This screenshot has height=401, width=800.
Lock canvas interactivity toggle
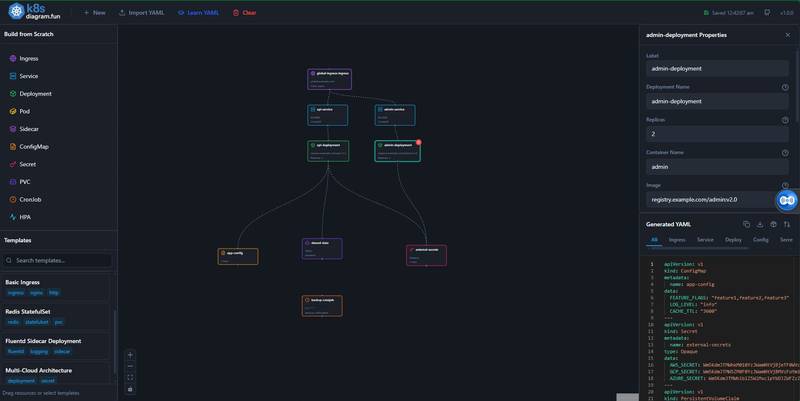[x=130, y=389]
